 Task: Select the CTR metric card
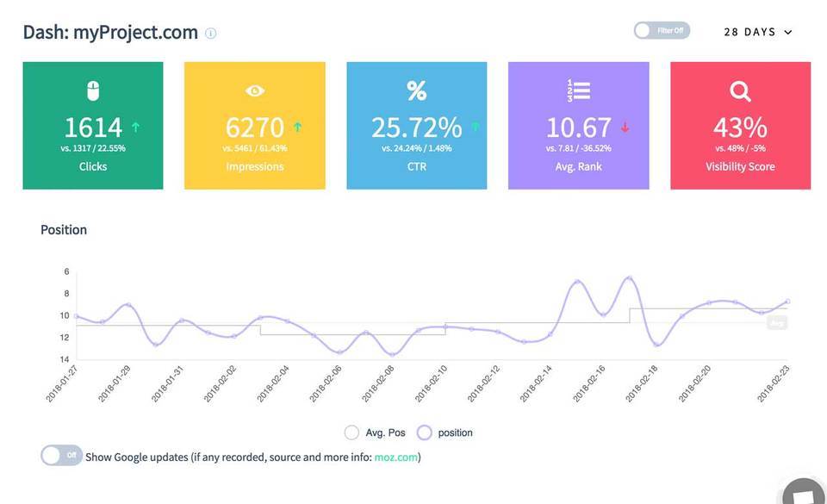(x=416, y=126)
